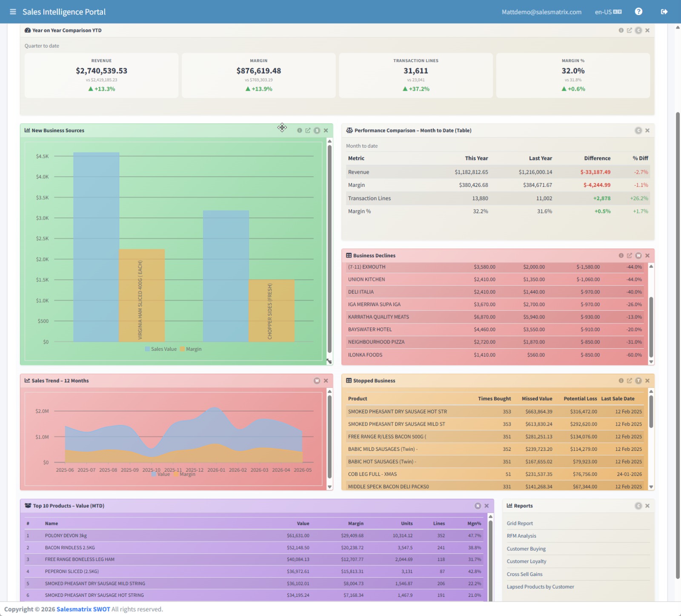681x616 pixels.
Task: Click the logout icon in header
Action: (664, 11)
